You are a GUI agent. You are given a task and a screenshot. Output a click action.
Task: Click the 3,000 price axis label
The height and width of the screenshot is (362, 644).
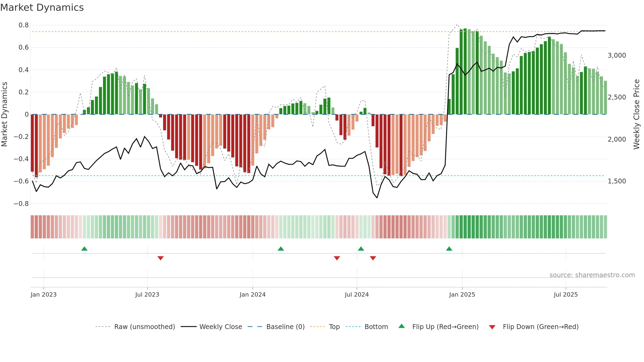(x=617, y=56)
